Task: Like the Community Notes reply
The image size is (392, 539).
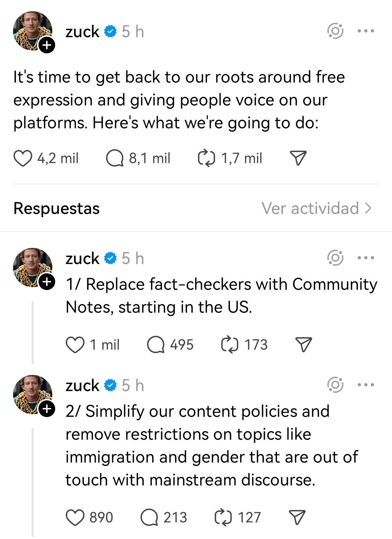Action: 75,345
